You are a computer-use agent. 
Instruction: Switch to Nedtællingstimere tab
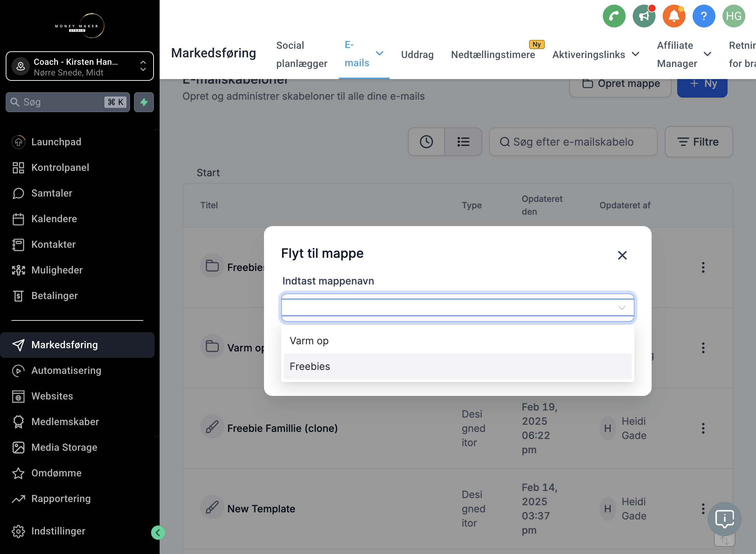point(493,54)
